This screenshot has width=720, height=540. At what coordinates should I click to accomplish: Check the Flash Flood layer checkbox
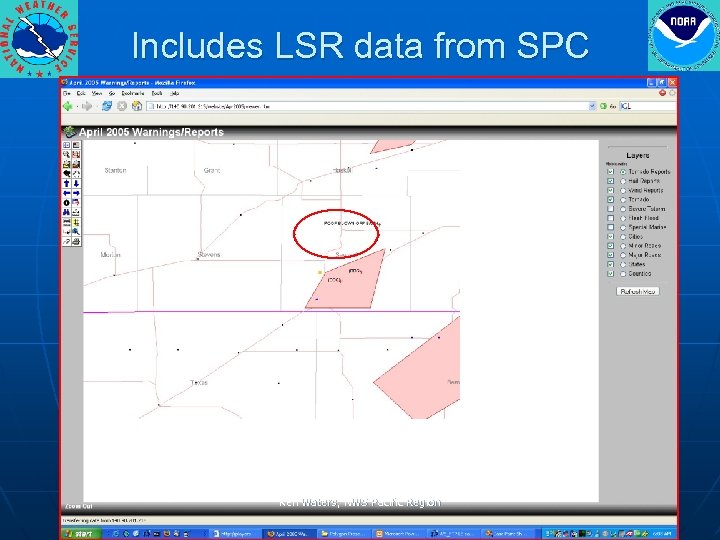(611, 218)
